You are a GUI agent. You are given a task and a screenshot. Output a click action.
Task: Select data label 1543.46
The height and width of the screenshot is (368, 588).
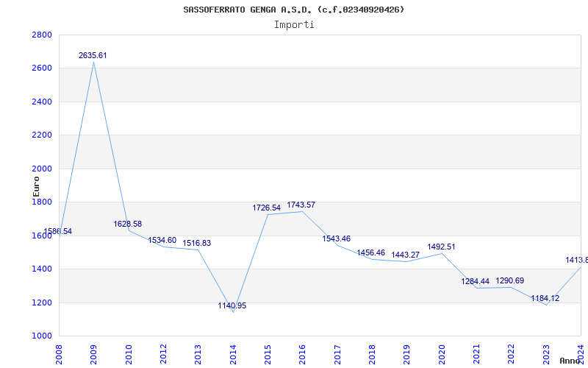click(337, 238)
